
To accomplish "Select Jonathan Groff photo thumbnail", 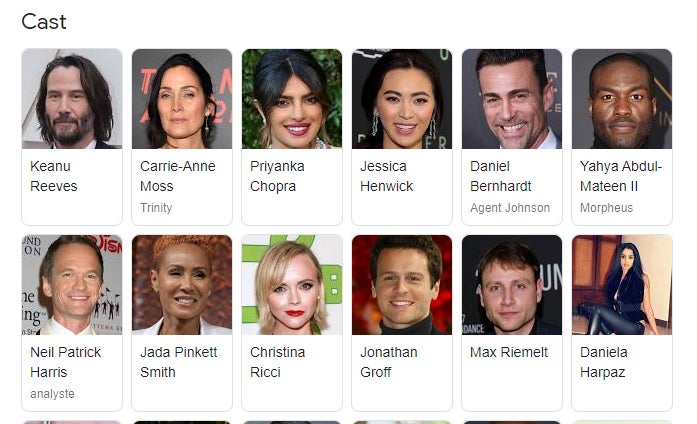I will click(402, 285).
